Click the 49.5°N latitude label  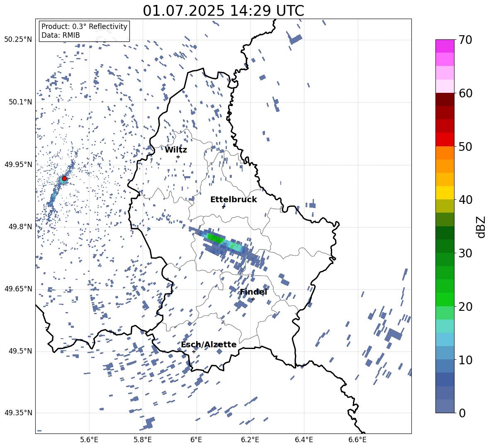pos(20,351)
